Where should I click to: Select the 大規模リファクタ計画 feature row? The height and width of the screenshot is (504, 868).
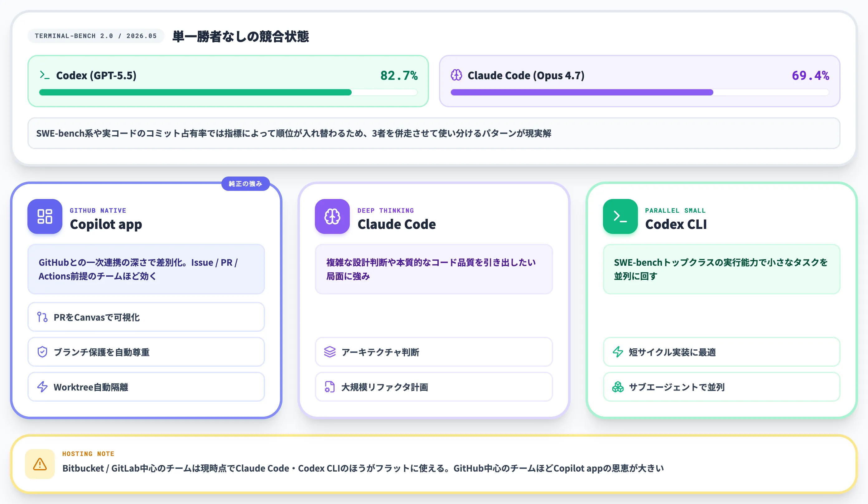click(x=434, y=386)
